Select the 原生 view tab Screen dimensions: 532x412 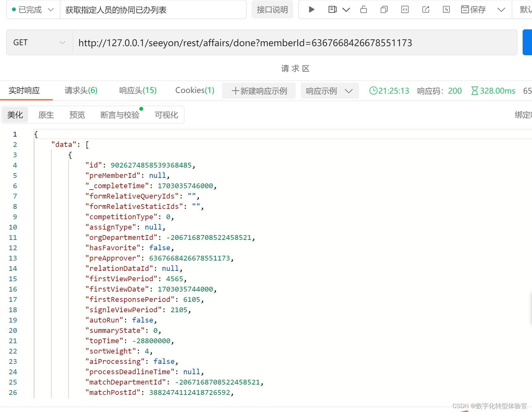[x=46, y=115]
